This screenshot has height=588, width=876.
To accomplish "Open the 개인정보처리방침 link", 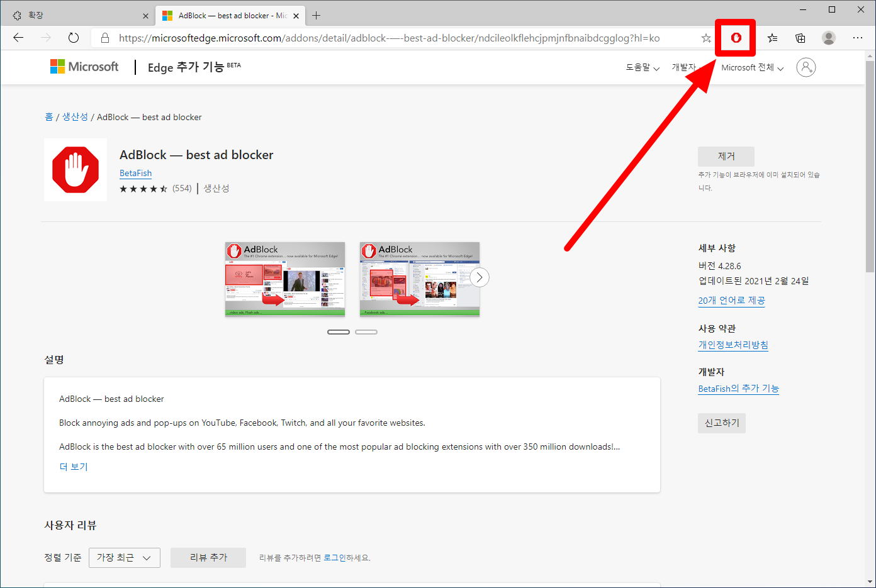I will [733, 345].
